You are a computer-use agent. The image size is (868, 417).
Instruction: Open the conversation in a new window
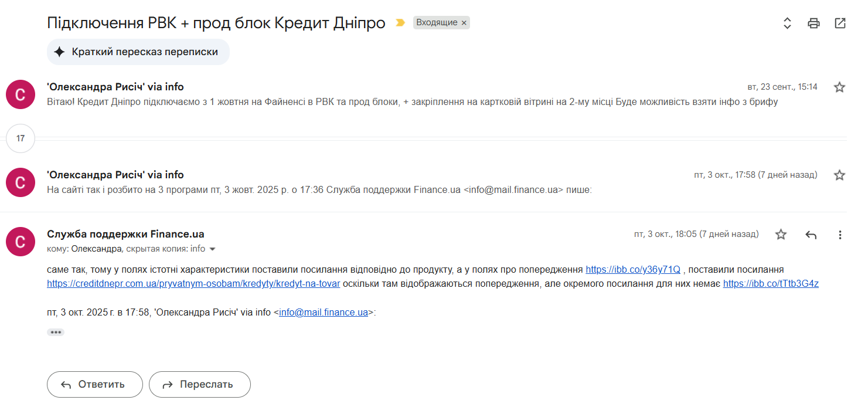pos(840,23)
